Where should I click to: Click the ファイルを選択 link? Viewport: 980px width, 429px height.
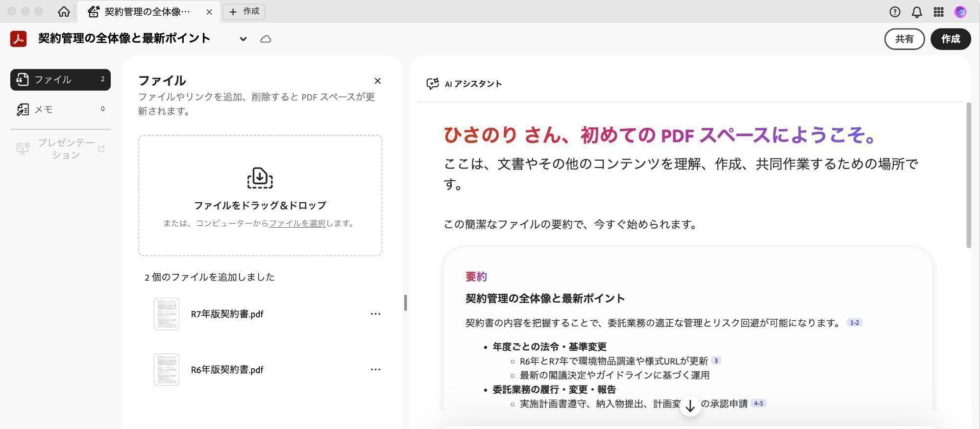[297, 223]
